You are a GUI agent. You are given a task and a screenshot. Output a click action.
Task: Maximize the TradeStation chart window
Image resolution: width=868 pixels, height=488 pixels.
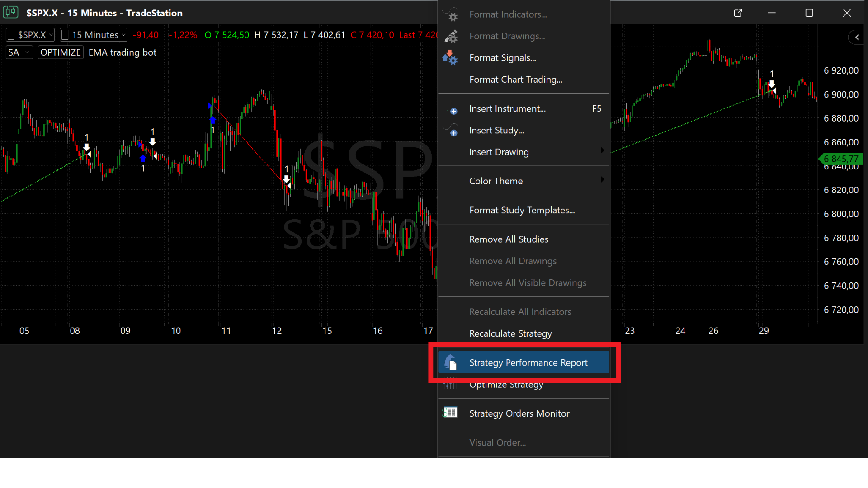[809, 13]
